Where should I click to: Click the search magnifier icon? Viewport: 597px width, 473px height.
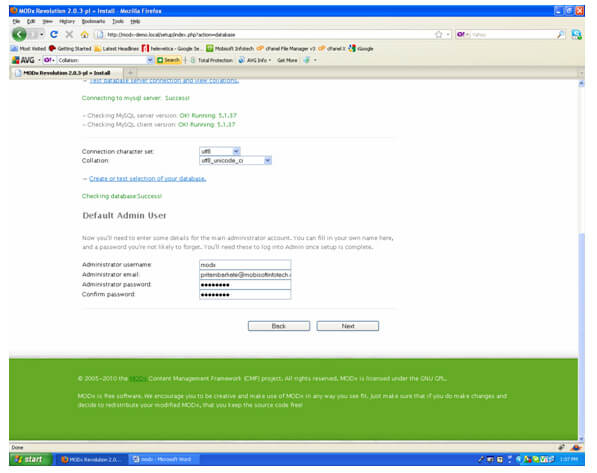[560, 35]
